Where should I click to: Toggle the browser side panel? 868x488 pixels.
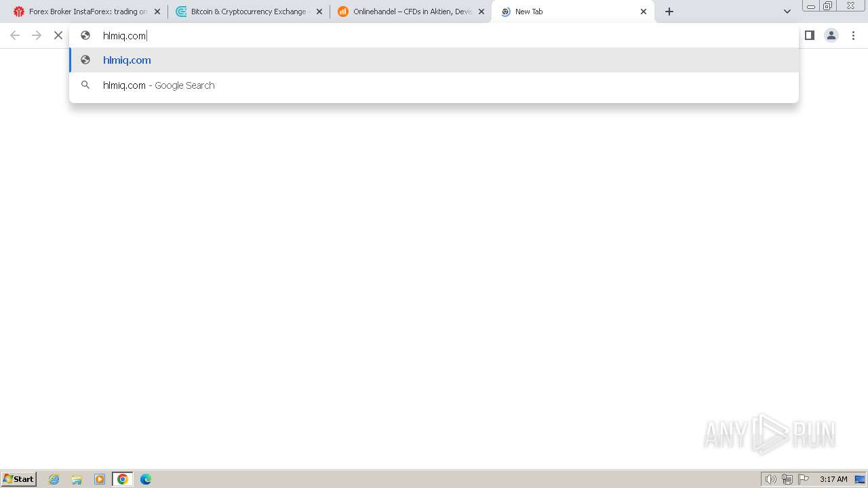tap(810, 35)
